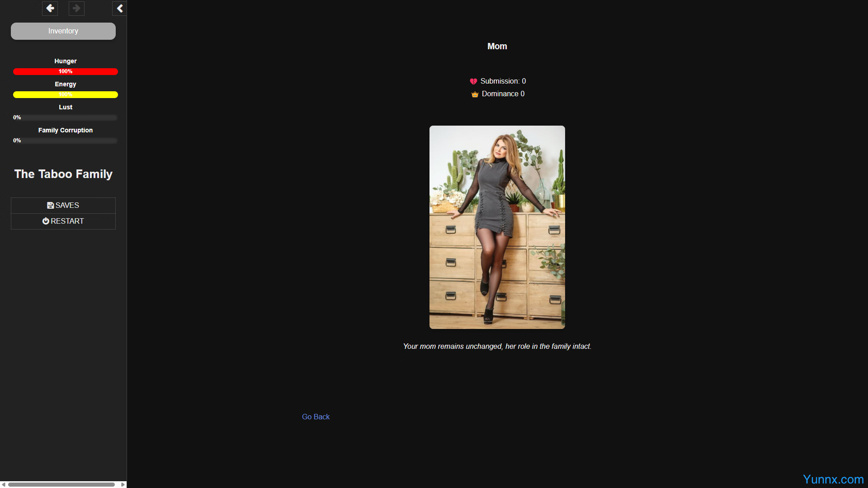
Task: Click the Family Corruption progress bar
Action: pos(66,141)
